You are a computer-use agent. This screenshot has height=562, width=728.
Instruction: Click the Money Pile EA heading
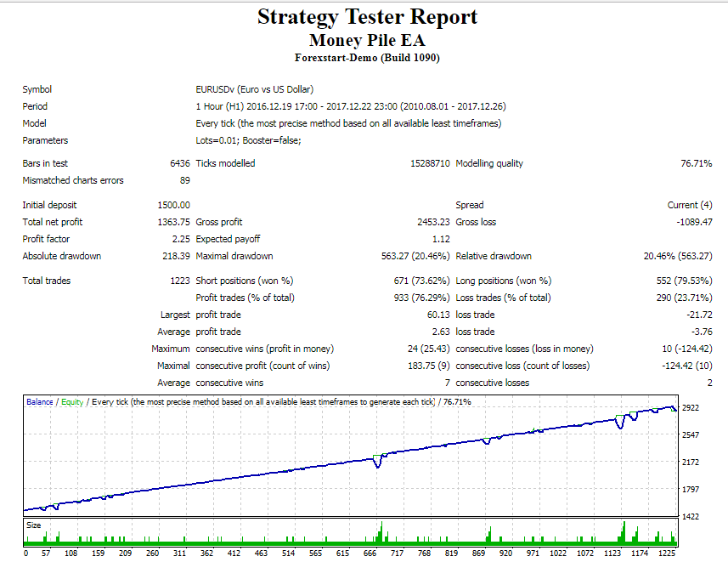point(367,40)
